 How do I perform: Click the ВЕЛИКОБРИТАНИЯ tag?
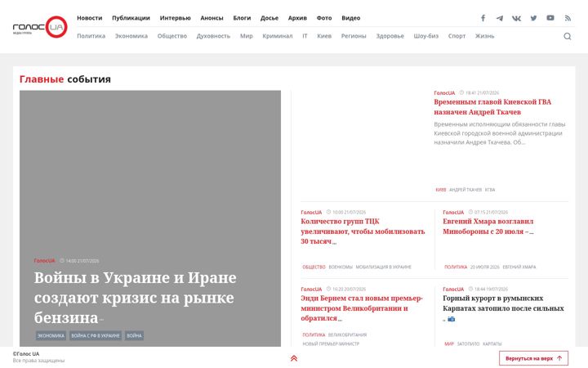(x=347, y=335)
